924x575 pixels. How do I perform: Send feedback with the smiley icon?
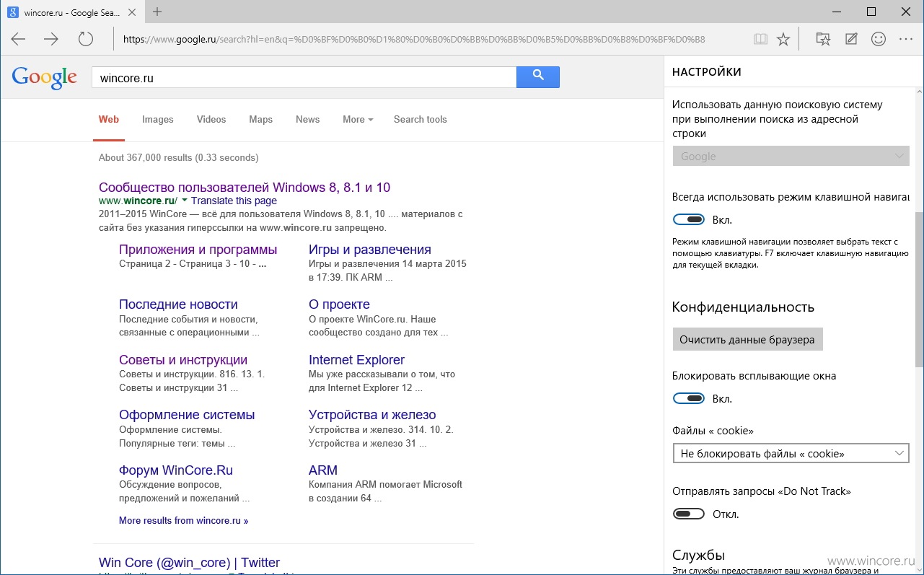point(879,39)
